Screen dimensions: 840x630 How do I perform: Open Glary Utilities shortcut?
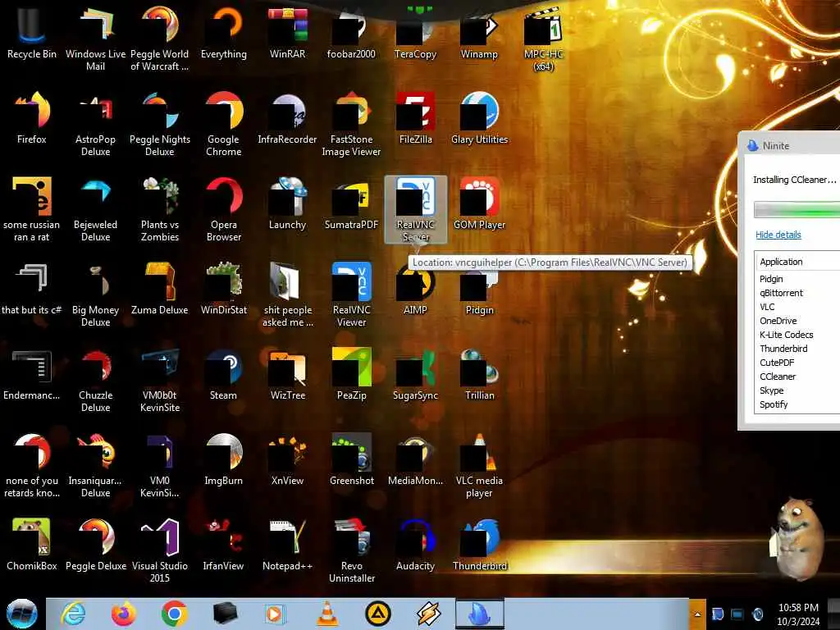(479, 118)
